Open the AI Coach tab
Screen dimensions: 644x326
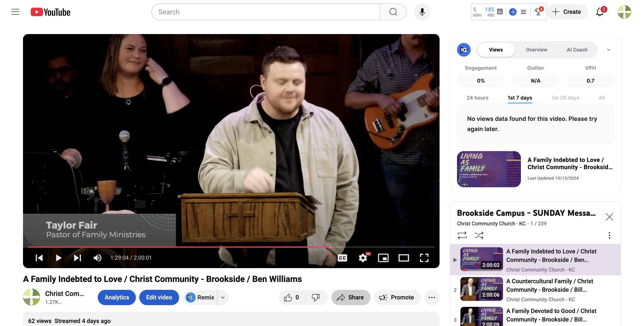coord(577,50)
